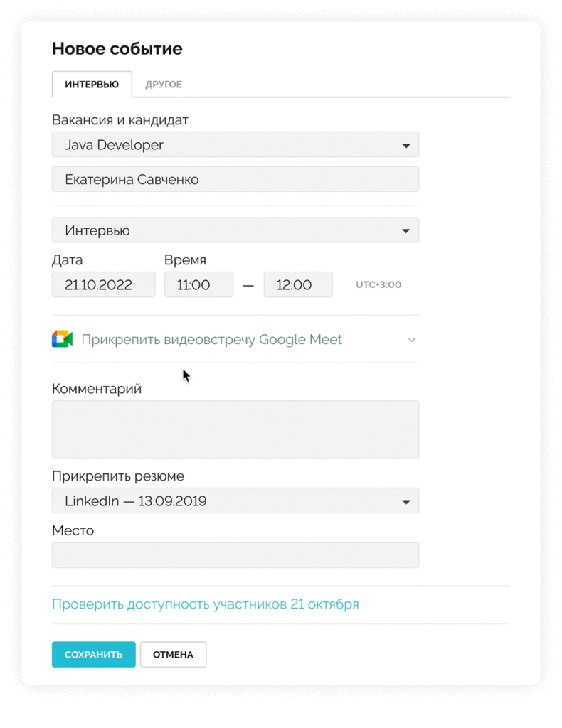Click Прикрепить видеовстречу Google Meet link
This screenshot has width=562, height=728.
pos(211,340)
